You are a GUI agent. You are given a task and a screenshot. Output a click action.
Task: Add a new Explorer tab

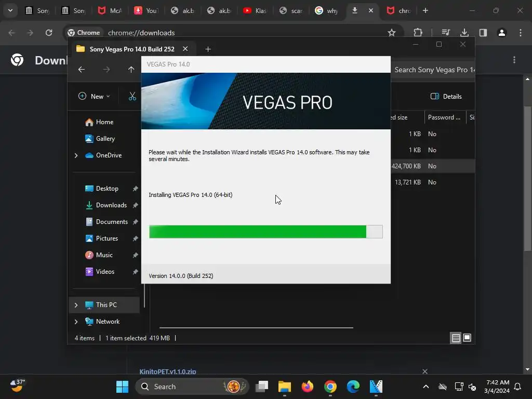click(208, 49)
